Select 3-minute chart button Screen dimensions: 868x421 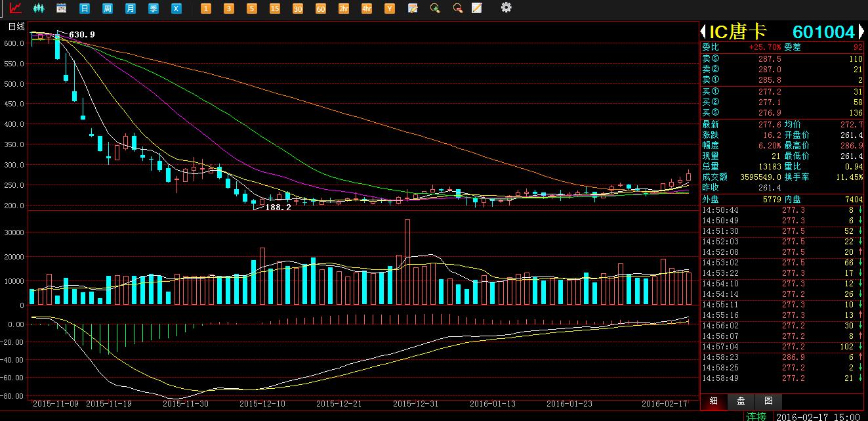[229, 9]
